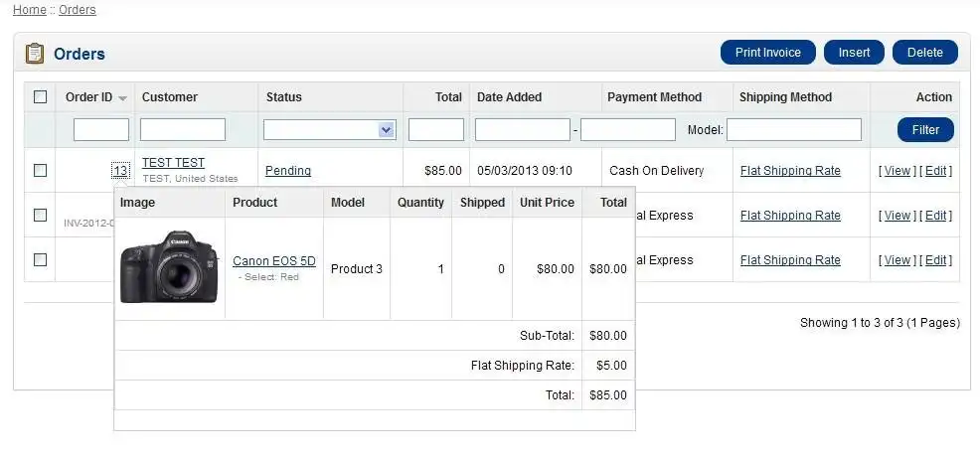Click the Print Invoice button

[767, 53]
